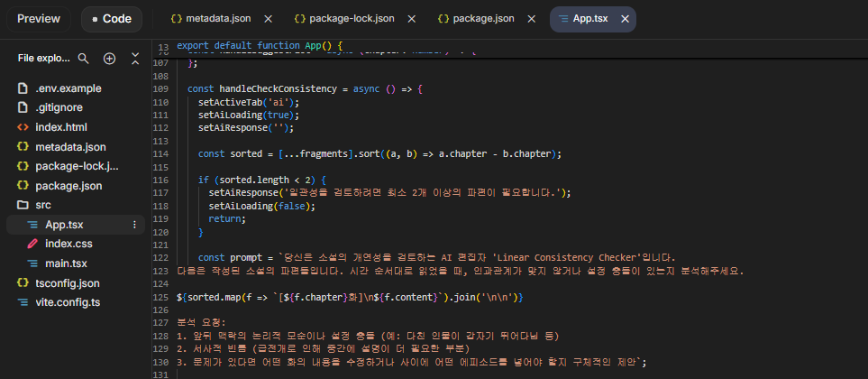The width and height of the screenshot is (868, 379).
Task: Open the metadata.json editor tab
Action: pyautogui.click(x=218, y=19)
